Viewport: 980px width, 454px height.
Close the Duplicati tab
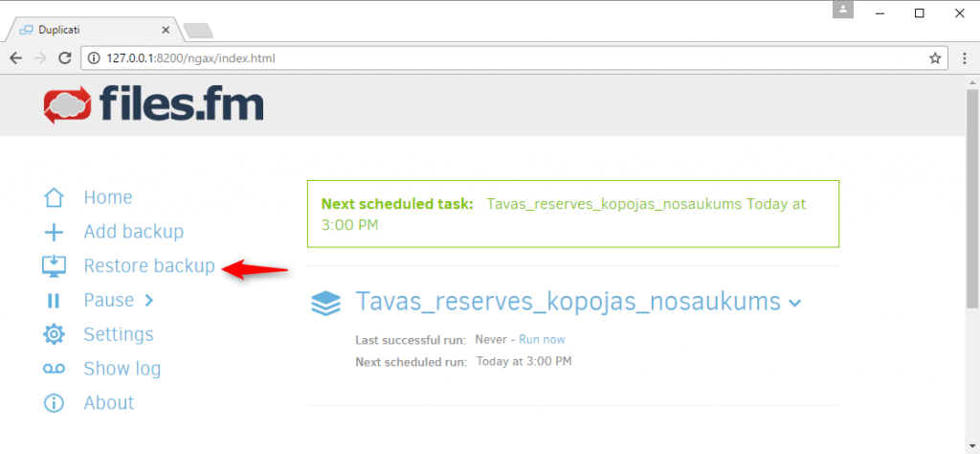(166, 30)
